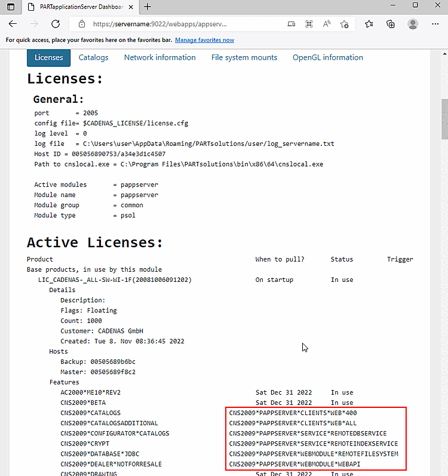Click Manage favorites now link

(204, 40)
